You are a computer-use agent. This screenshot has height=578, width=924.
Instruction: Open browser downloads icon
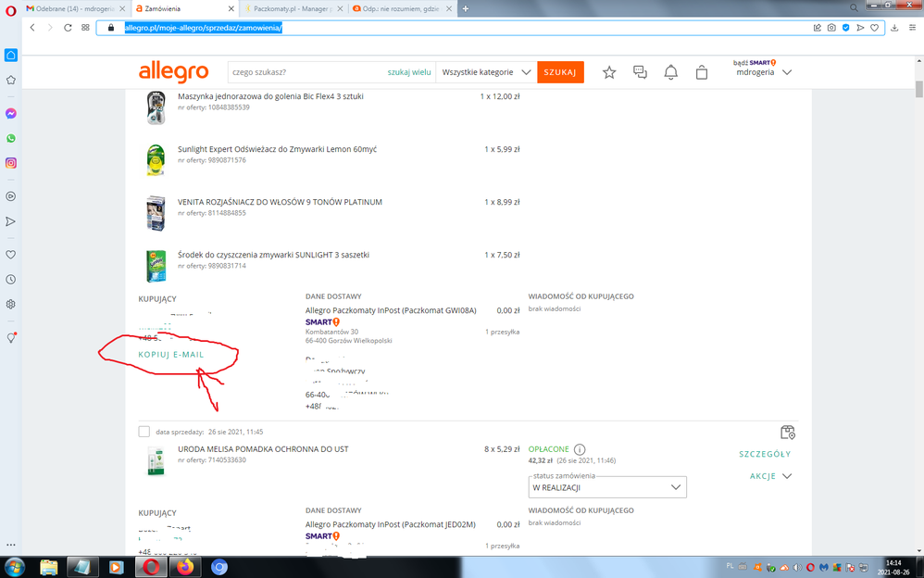[894, 28]
